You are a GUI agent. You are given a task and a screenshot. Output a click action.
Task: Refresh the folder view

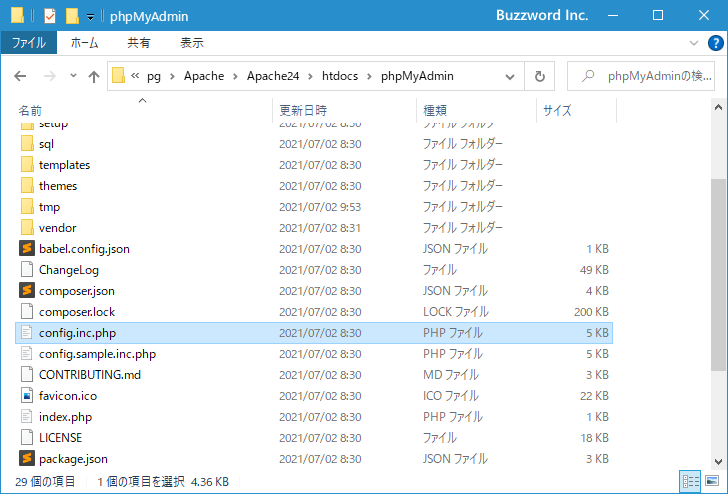tap(540, 76)
